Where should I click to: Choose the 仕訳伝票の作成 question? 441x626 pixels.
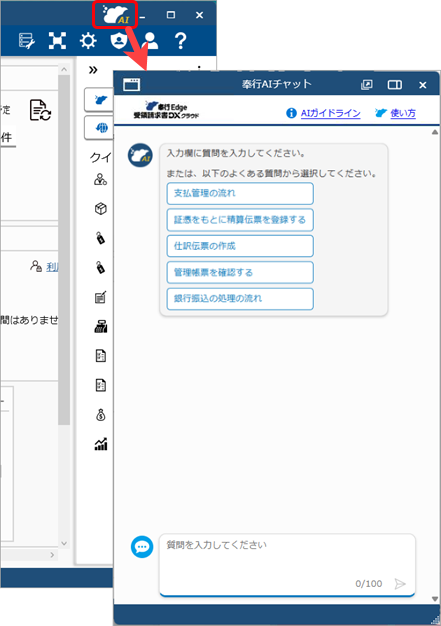click(240, 246)
